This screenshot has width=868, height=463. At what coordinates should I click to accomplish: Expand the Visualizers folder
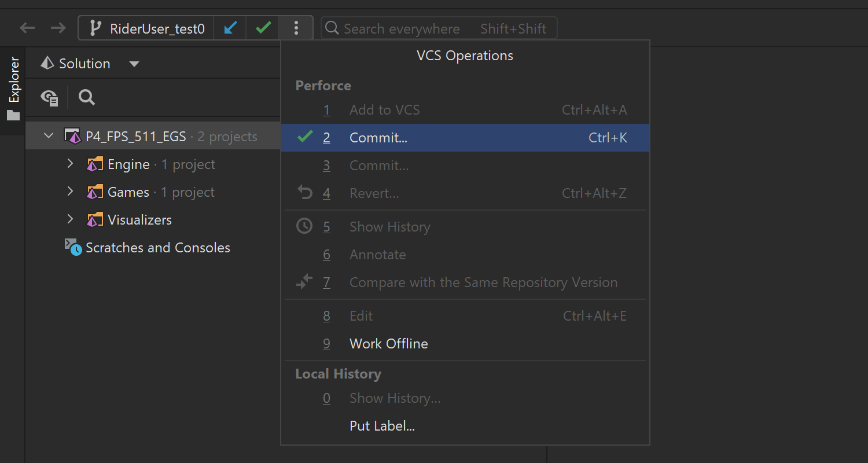(70, 219)
